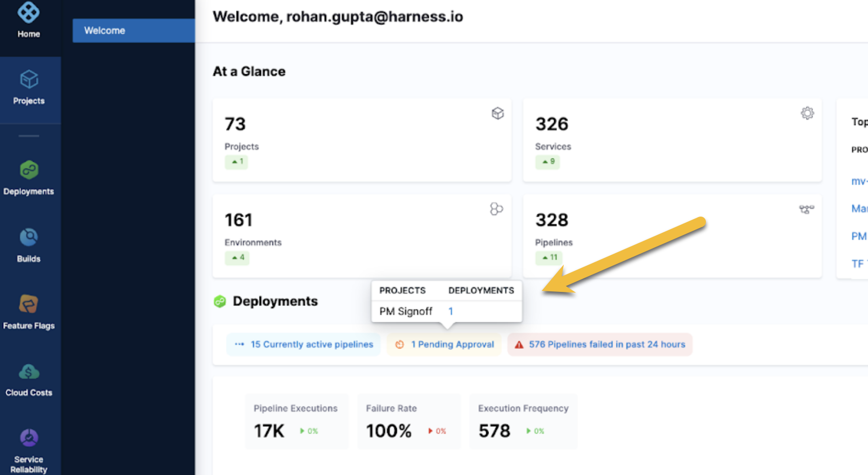Click the cube icon on Projects card

point(497,114)
